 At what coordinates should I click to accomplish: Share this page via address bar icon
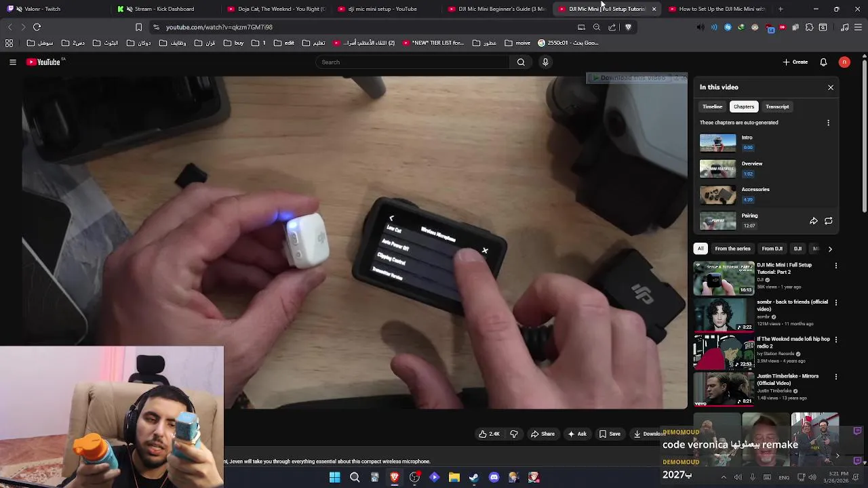click(x=612, y=27)
